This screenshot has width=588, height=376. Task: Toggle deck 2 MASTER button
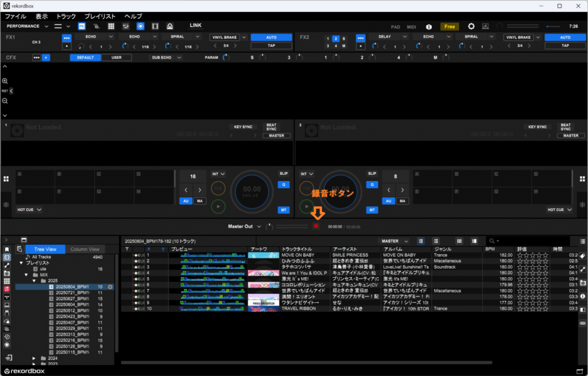[x=570, y=136]
